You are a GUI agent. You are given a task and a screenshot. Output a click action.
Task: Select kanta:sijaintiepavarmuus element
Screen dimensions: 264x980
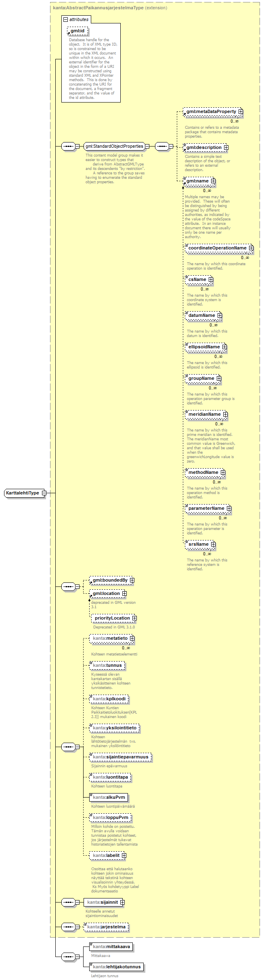pos(120,757)
